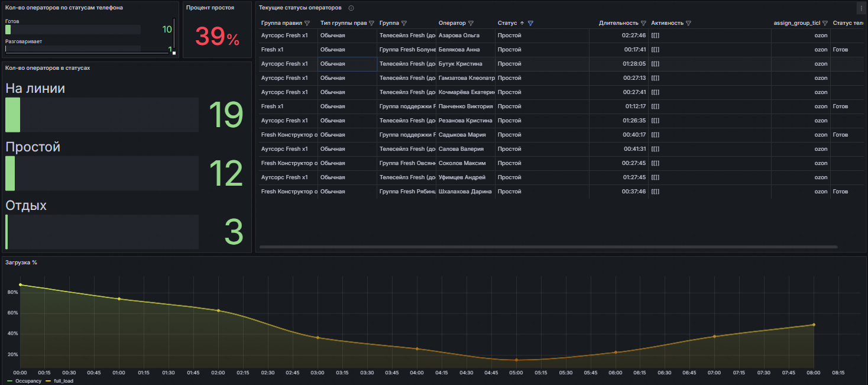The height and width of the screenshot is (385, 868).
Task: Select Бутук Кристина row in table
Action: pyautogui.click(x=460, y=64)
